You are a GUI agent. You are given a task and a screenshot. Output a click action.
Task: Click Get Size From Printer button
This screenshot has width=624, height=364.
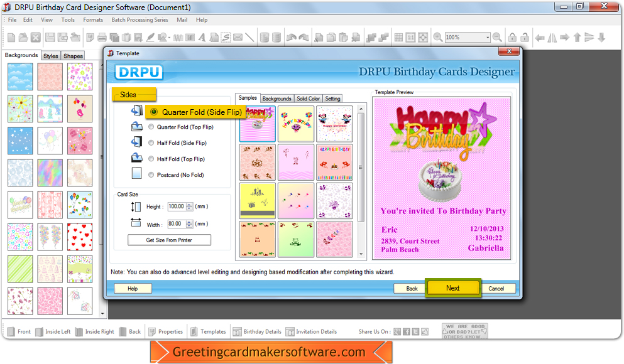(x=169, y=240)
